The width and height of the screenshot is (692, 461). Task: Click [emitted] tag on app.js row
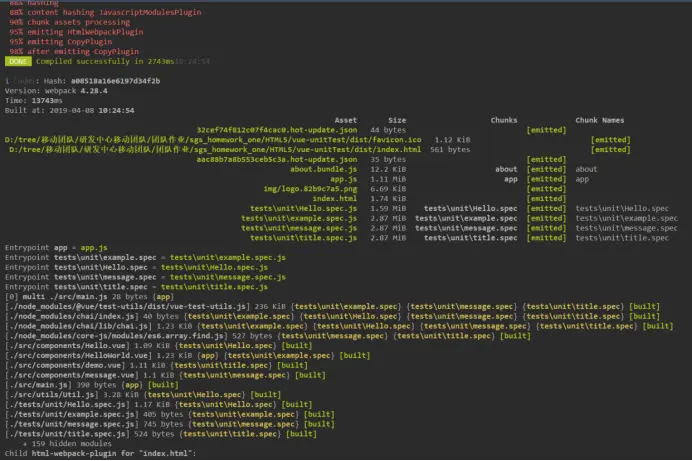pyautogui.click(x=546, y=179)
